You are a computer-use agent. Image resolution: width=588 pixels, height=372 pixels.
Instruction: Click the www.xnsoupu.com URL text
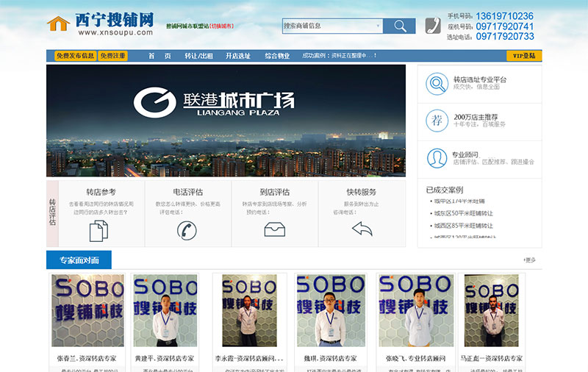click(115, 32)
